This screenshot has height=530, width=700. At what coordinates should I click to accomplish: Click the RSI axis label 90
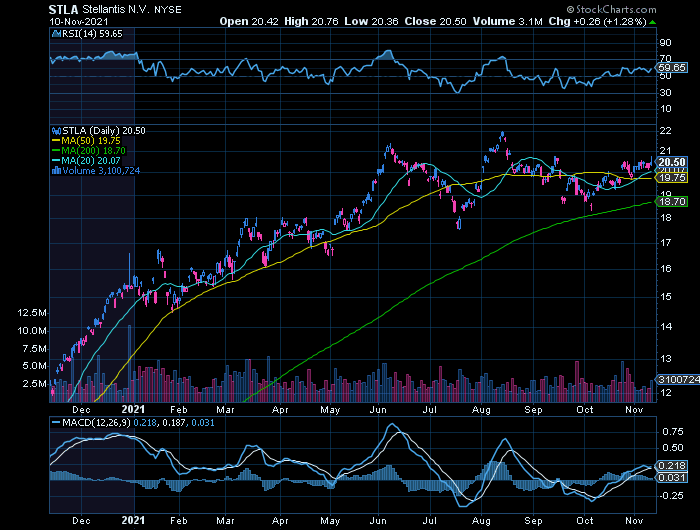coord(666,42)
